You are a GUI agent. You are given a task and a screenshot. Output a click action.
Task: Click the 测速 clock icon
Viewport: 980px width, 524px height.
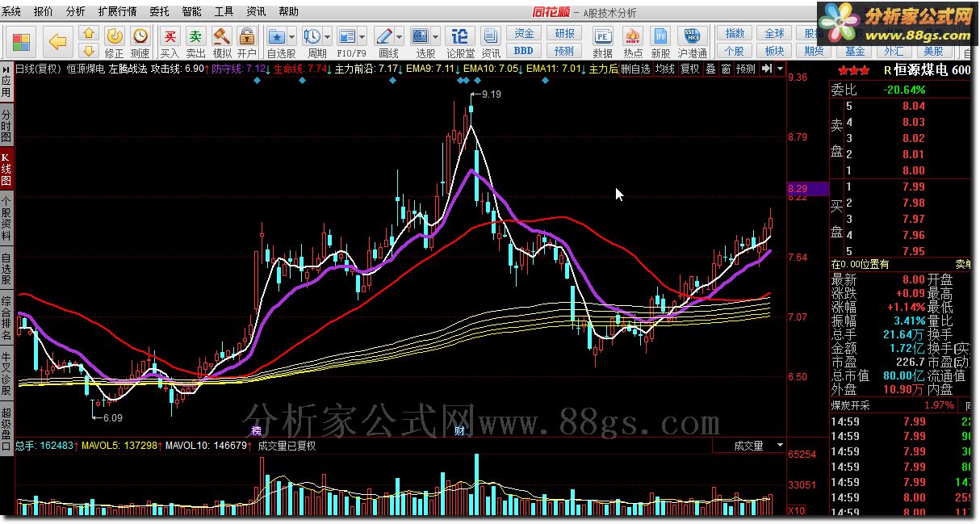click(140, 36)
